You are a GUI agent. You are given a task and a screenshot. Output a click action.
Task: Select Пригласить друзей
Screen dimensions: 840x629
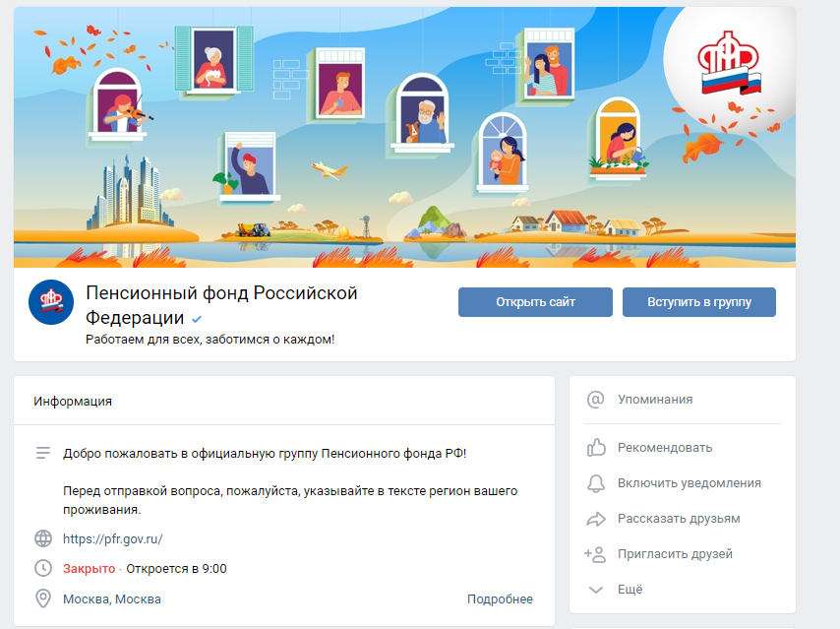(x=675, y=554)
